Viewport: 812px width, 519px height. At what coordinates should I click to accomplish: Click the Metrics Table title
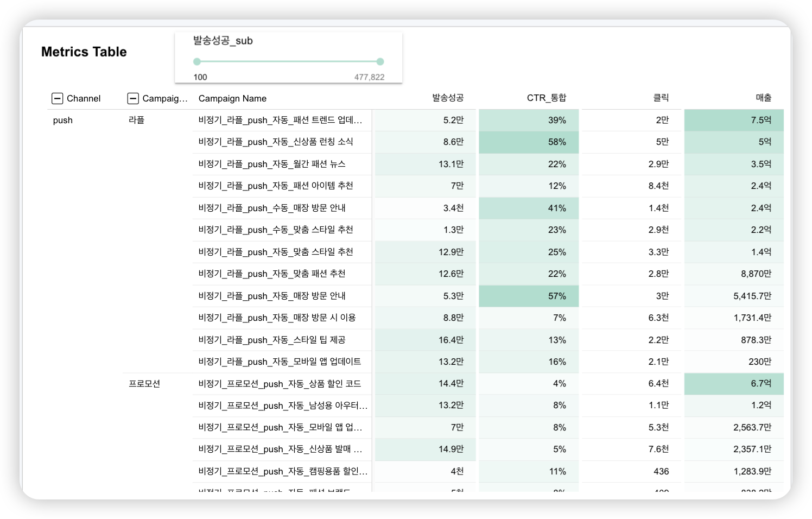(84, 52)
